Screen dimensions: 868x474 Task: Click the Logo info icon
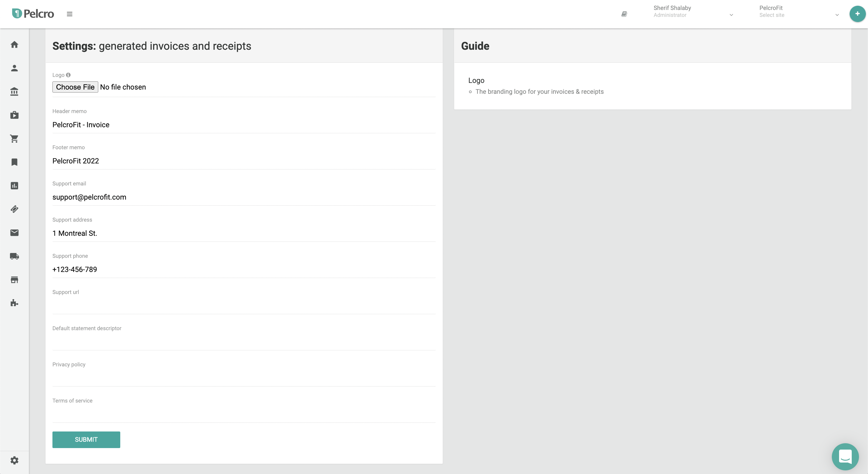pos(68,75)
